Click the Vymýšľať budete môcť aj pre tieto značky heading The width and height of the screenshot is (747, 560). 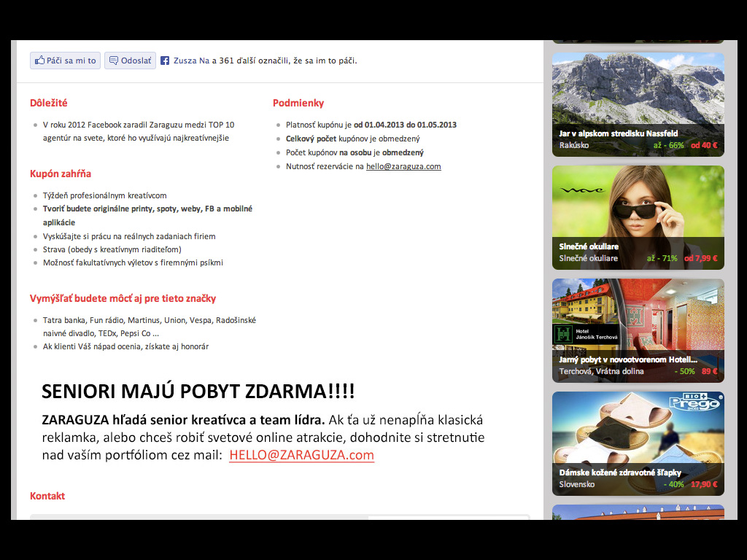click(123, 298)
